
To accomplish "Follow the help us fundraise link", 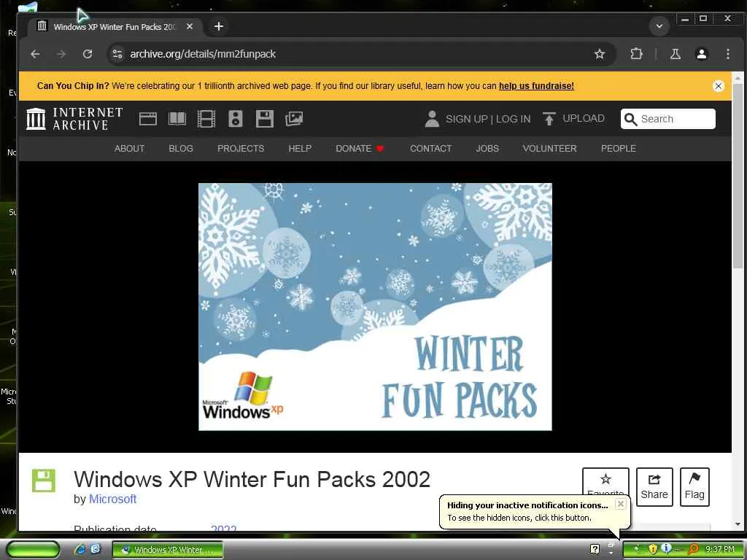I will pos(536,86).
